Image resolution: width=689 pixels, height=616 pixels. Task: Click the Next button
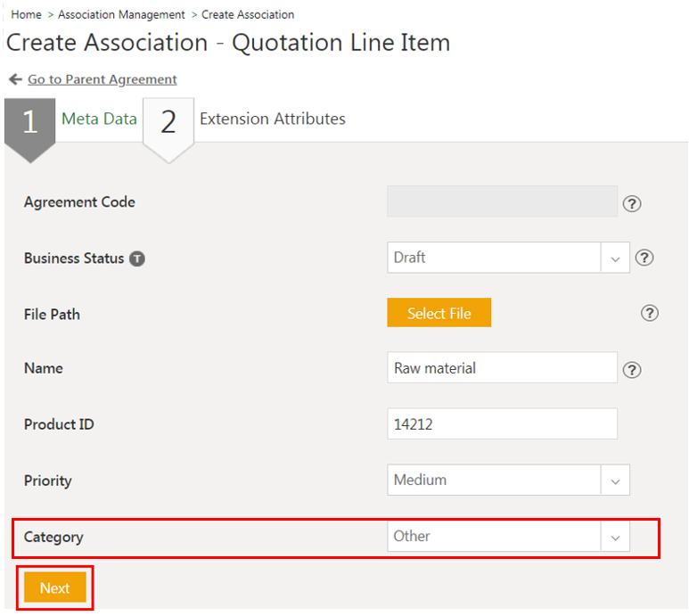click(x=54, y=588)
